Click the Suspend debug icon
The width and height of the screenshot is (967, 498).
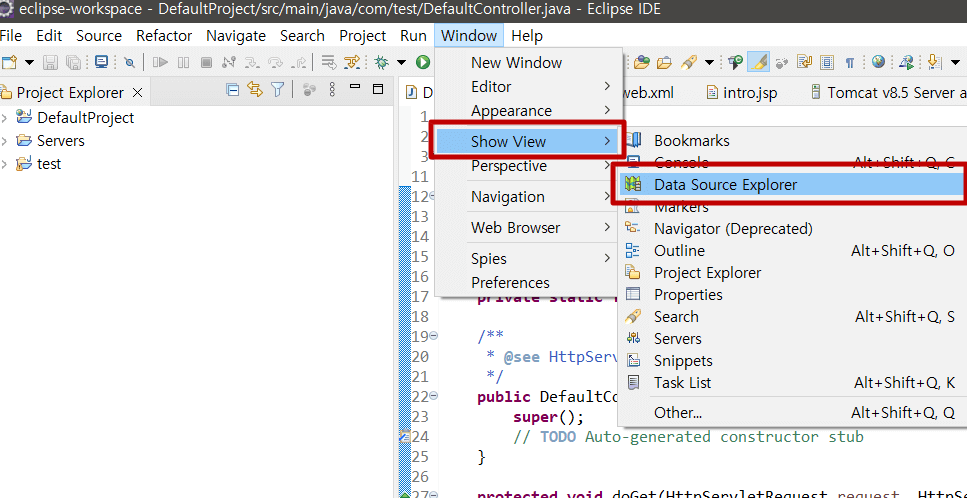[x=183, y=62]
